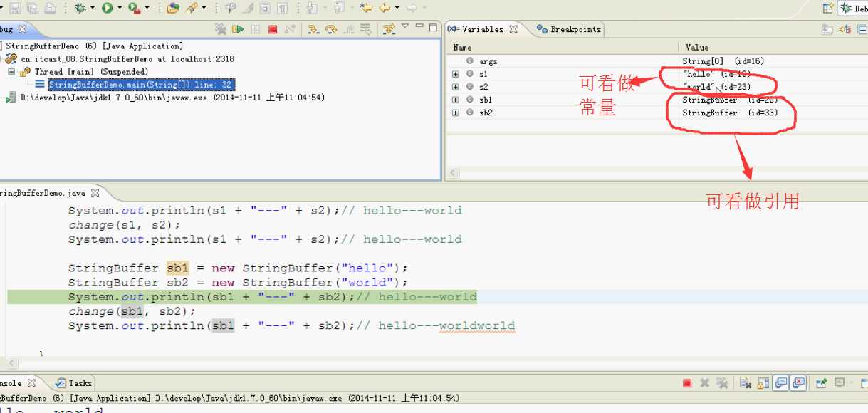868x413 pixels.
Task: Click the Print icon in main toolbar
Action: pos(50,8)
